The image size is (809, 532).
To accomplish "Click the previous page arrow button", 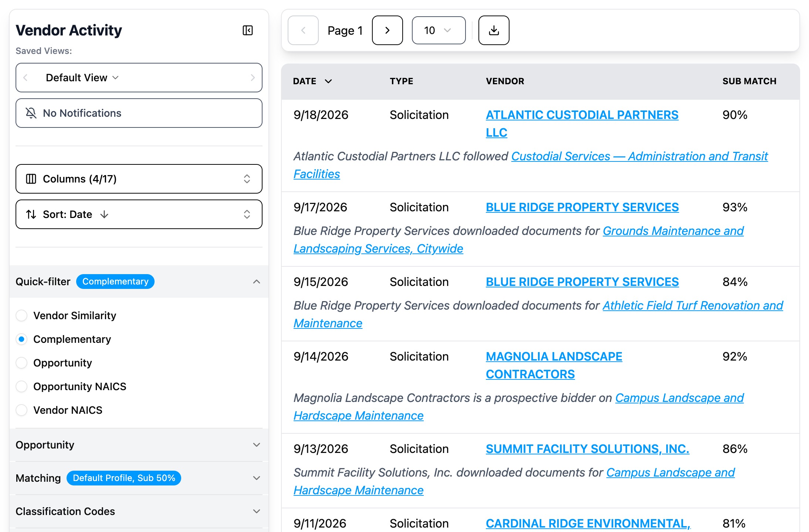I will point(303,30).
